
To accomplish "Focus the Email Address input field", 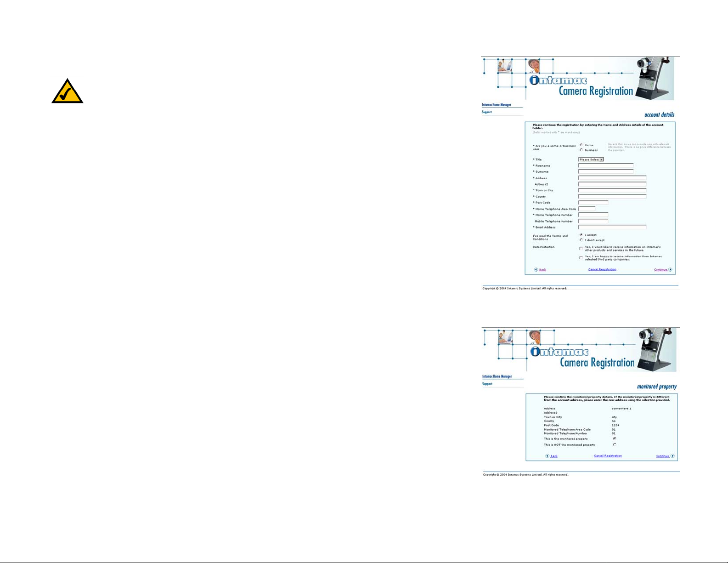I will pos(612,227).
